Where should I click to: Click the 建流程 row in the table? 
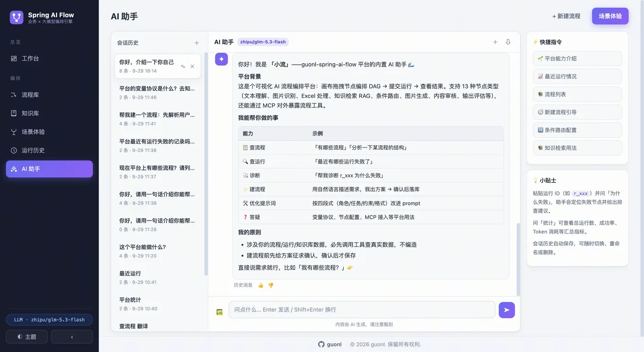point(371,189)
